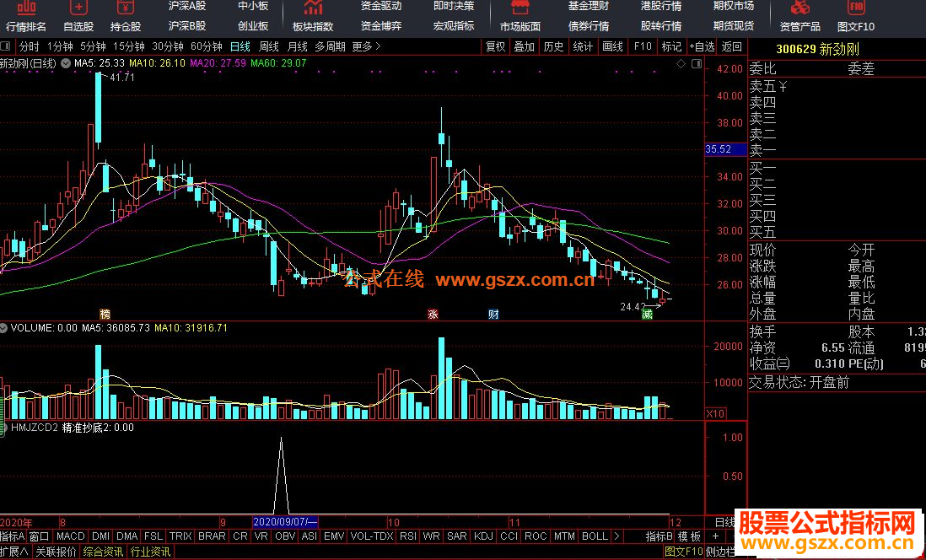Open the 综合资讯 news tab

coord(104,552)
